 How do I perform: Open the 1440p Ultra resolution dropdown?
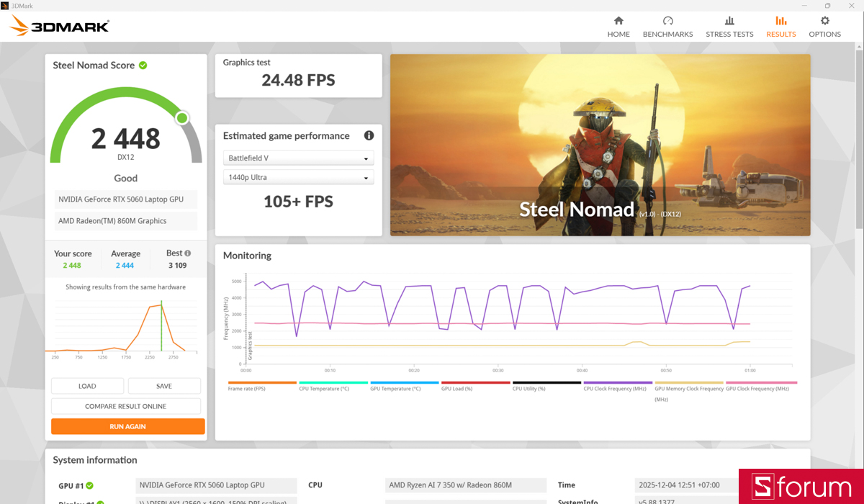point(298,177)
